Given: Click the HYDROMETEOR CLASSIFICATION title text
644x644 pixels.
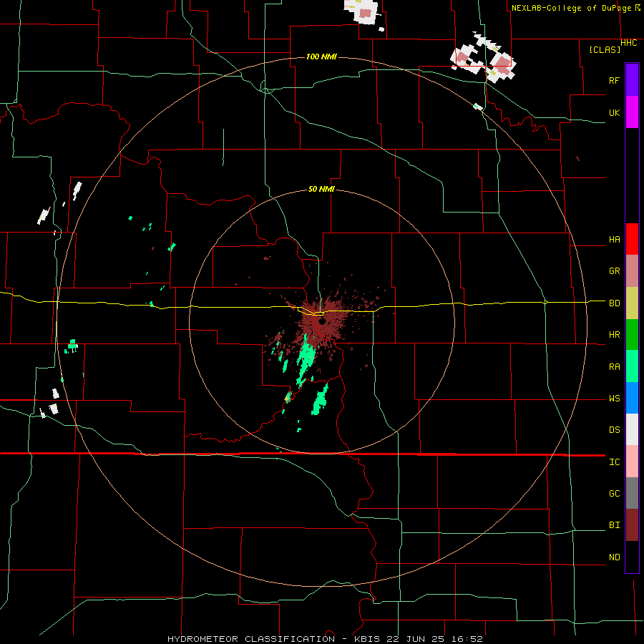Looking at the screenshot, I should [251, 639].
